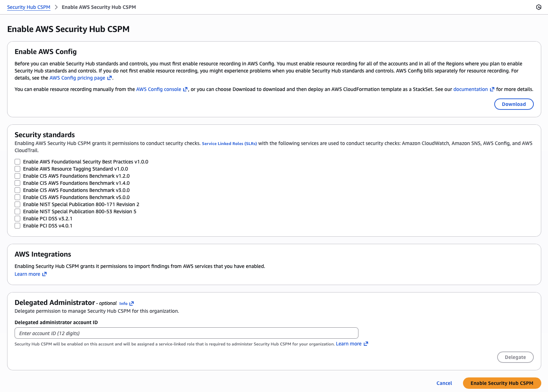The image size is (548, 392).
Task: Click the Download button
Action: pos(514,104)
